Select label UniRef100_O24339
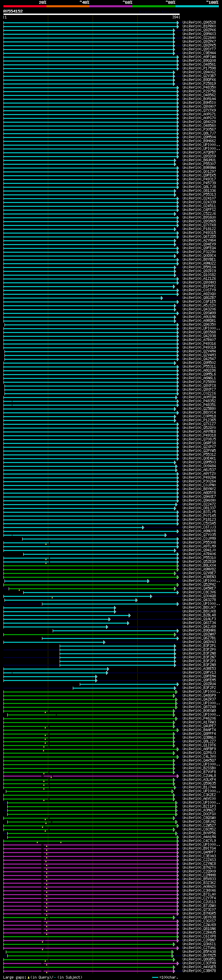Image resolution: width=222 pixels, height=980 pixels. (x=199, y=202)
